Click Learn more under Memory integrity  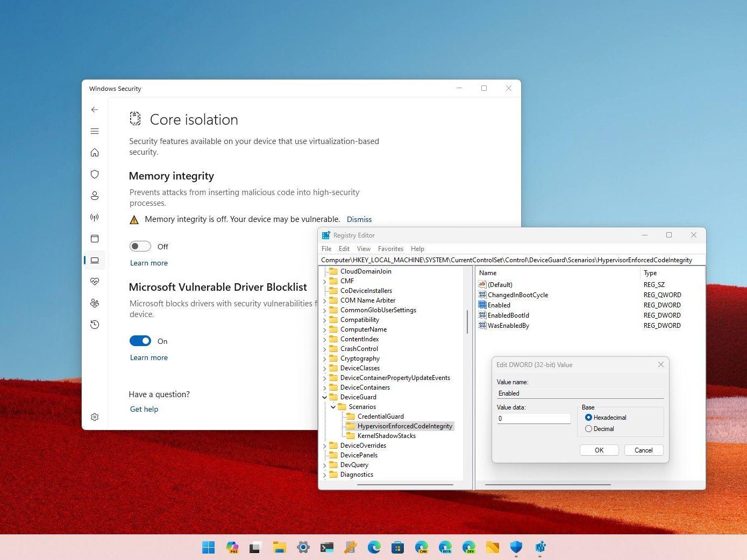pyautogui.click(x=148, y=263)
